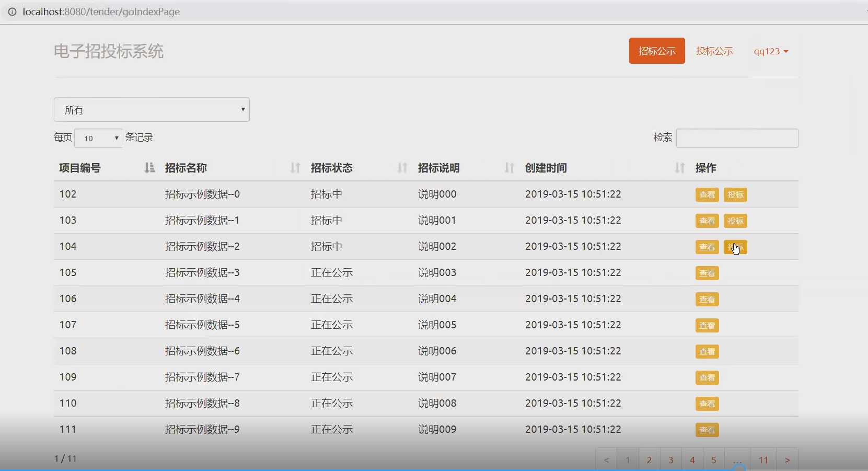
Task: Expand the records-per-page dropdown showing 10
Action: (99, 138)
